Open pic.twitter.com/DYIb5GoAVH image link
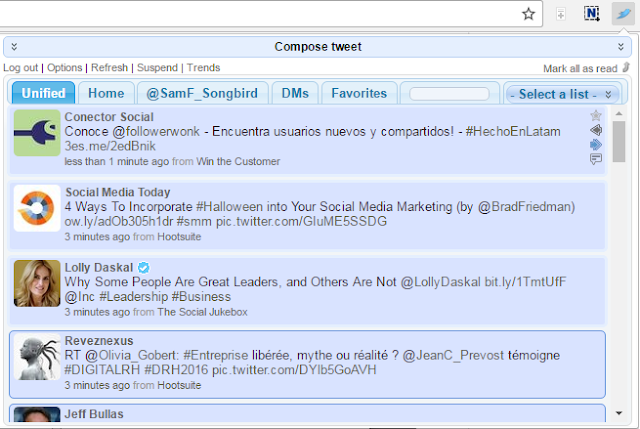The image size is (640, 429). (x=294, y=370)
